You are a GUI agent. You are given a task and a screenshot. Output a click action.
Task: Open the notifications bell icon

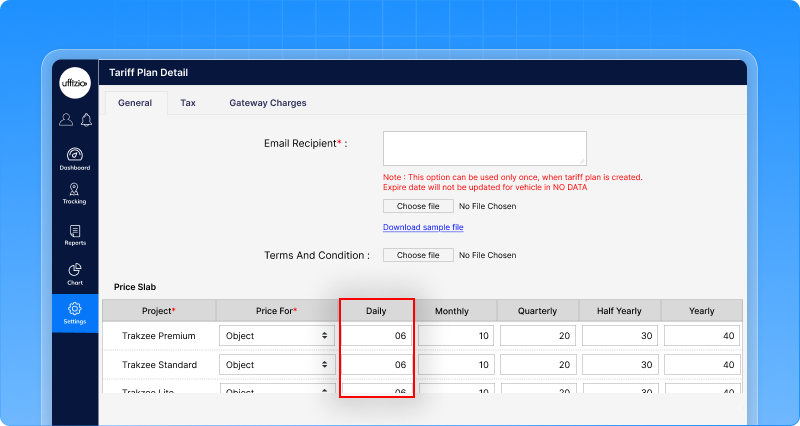coord(86,120)
